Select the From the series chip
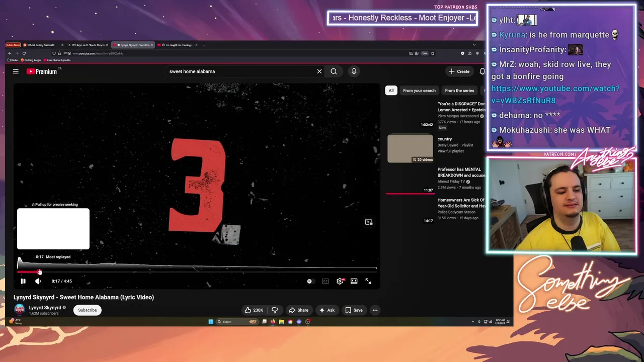This screenshot has height=362, width=644. (x=459, y=90)
